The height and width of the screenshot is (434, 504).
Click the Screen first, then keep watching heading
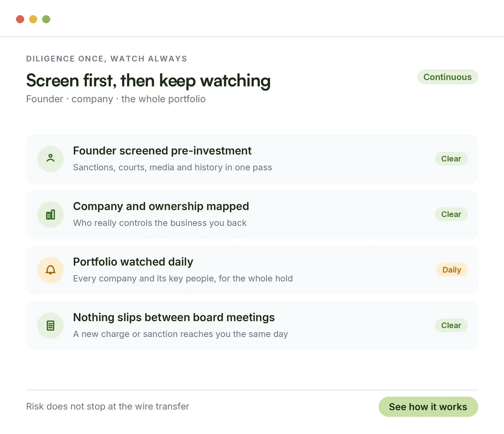tap(148, 80)
